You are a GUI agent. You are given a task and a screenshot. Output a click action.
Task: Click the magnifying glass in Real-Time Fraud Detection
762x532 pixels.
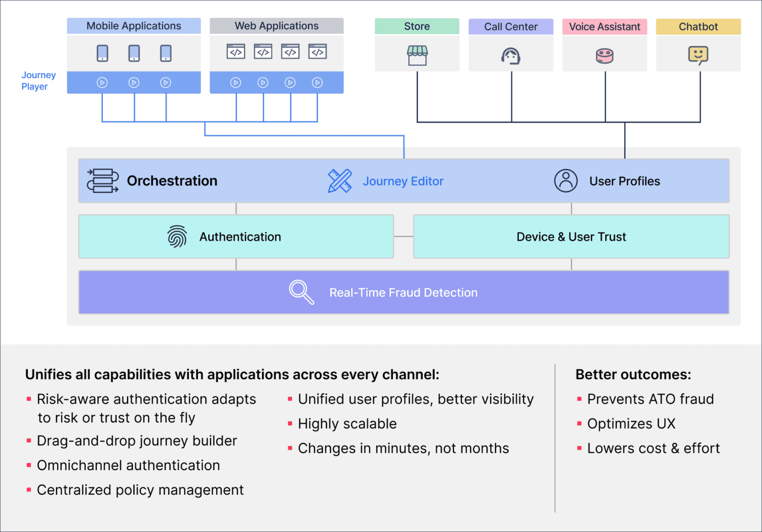click(301, 292)
